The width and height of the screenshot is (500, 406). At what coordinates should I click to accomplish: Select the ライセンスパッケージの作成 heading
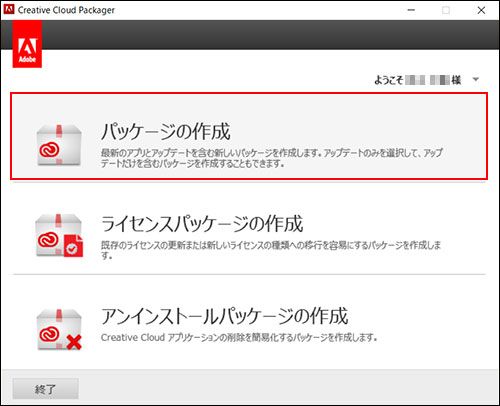click(x=202, y=224)
